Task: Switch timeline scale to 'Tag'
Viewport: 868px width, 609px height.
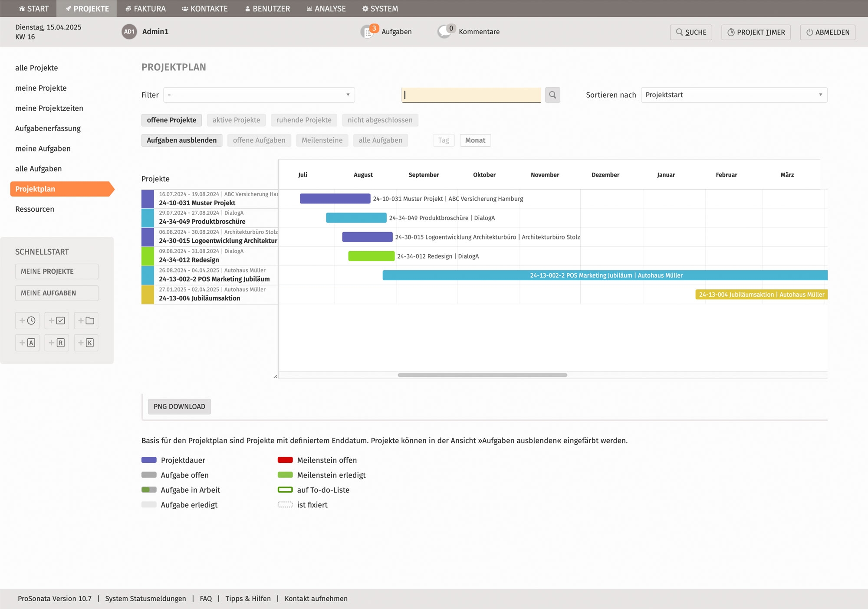Action: pos(443,140)
